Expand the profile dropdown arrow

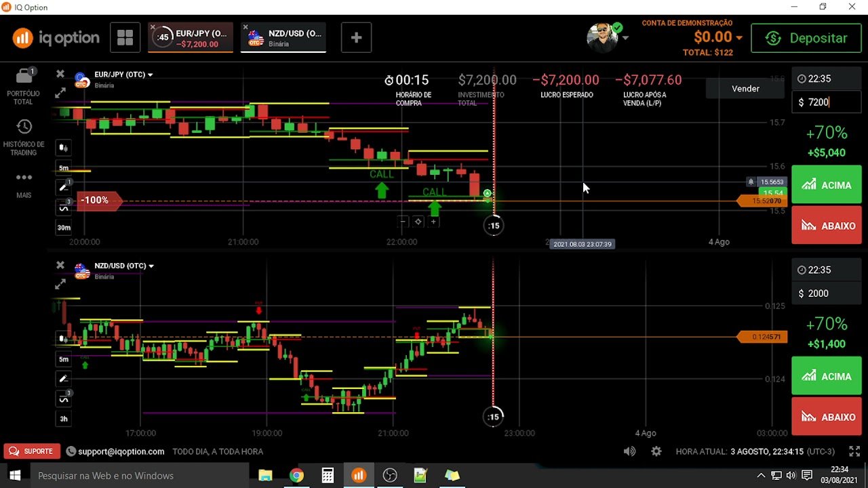pyautogui.click(x=625, y=38)
